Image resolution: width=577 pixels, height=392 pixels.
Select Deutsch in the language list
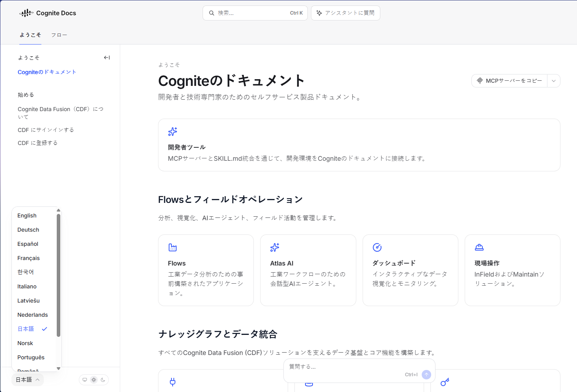tap(34, 230)
